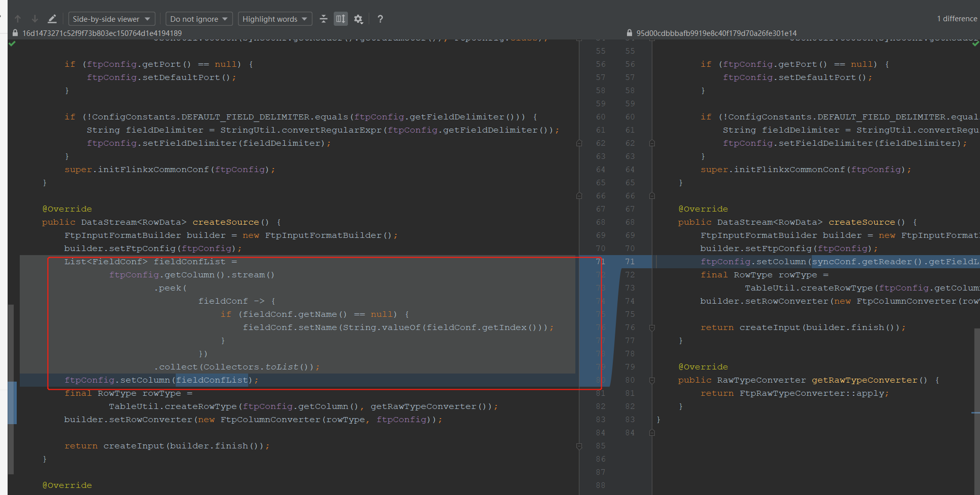Collapse right pane fold marker at line 80
The image size is (980, 495).
point(652,380)
